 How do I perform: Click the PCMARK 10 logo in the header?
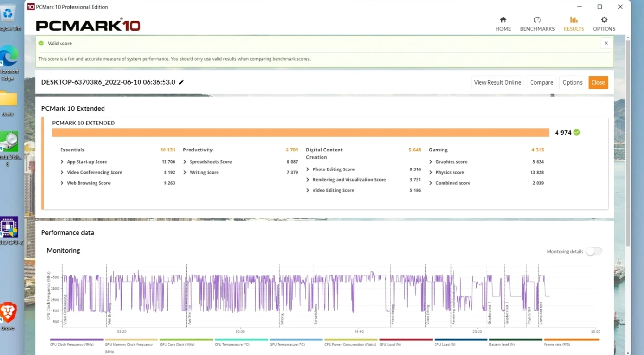tap(88, 25)
